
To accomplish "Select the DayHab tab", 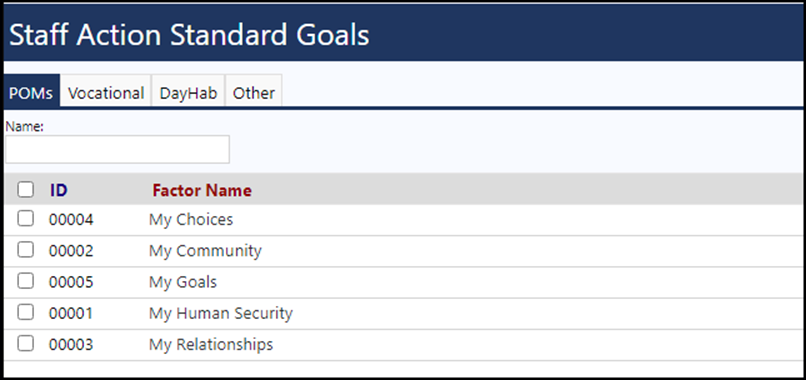I will click(x=188, y=91).
